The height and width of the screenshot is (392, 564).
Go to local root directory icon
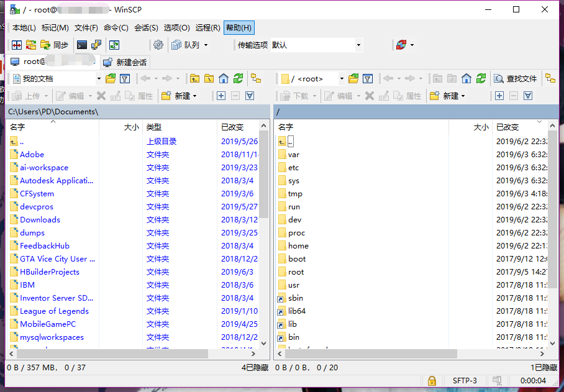click(209, 78)
